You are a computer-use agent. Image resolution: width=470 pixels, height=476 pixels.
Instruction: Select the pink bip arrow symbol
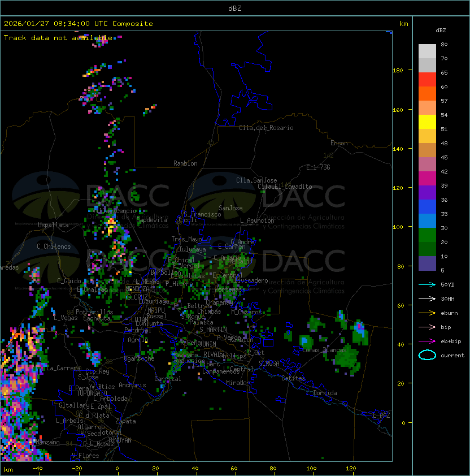click(x=427, y=327)
